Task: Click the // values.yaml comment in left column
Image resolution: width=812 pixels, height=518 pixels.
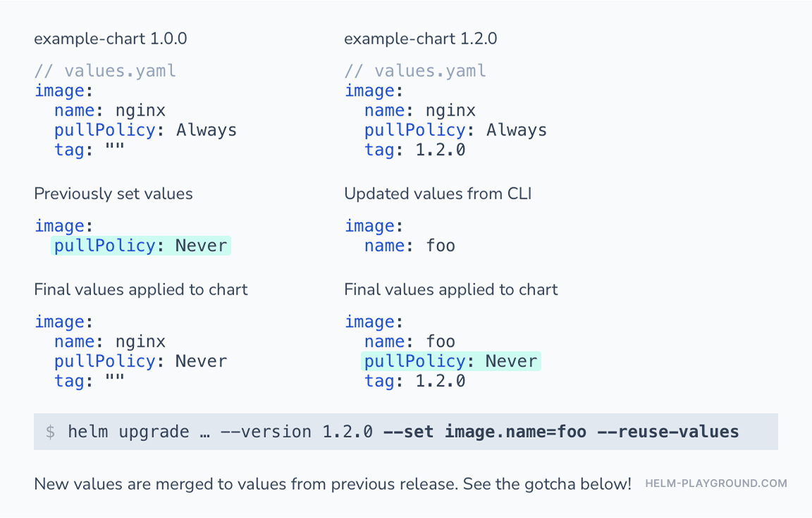Action: click(105, 70)
